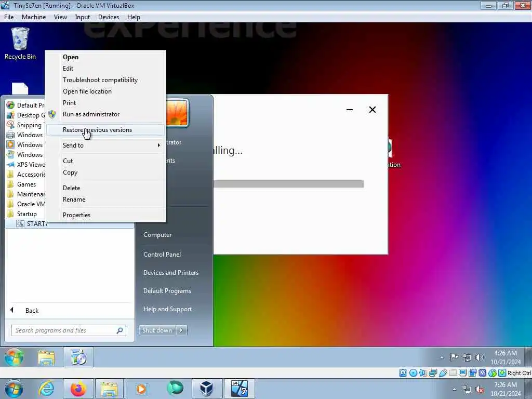Open the VirtualBox File menu
The height and width of the screenshot is (399, 532).
coord(9,17)
